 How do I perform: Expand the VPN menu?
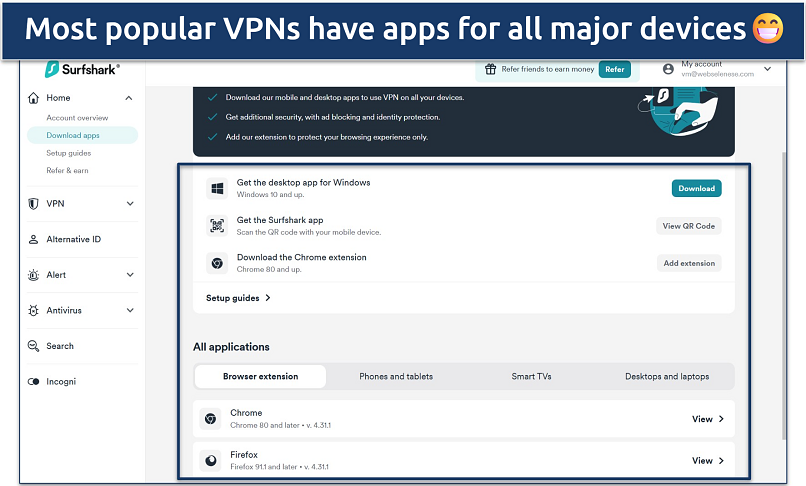(129, 204)
